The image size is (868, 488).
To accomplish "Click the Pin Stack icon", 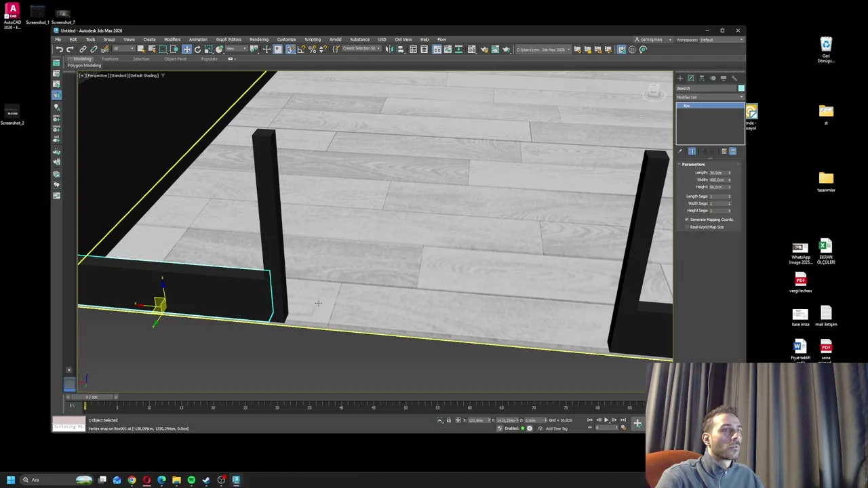I will pos(680,151).
